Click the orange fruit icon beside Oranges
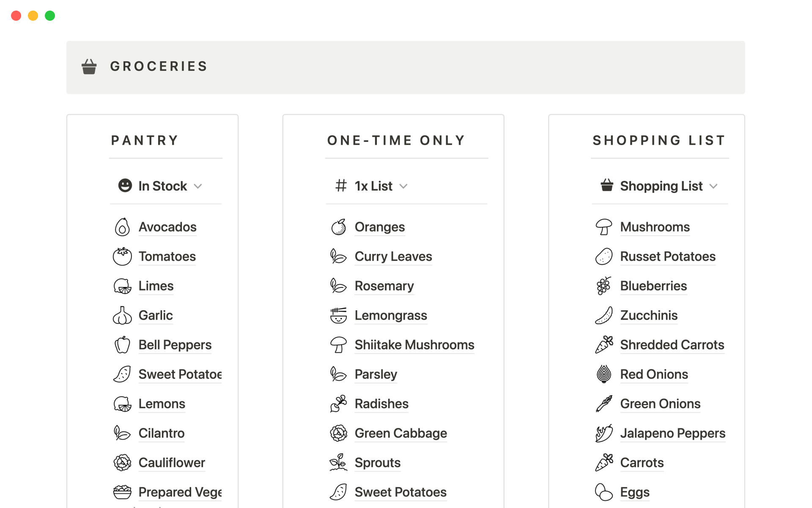The image size is (812, 508). click(338, 227)
